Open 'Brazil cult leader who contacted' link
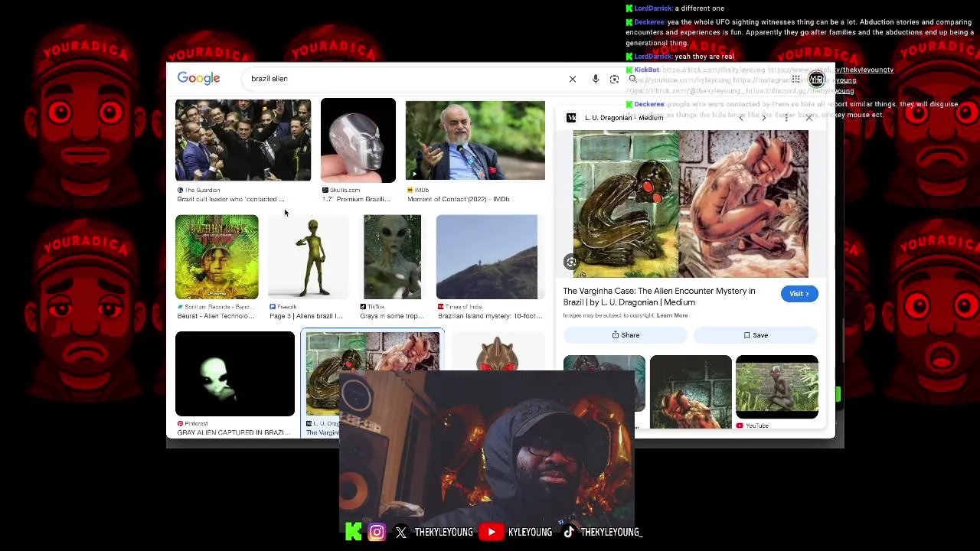980x551 pixels. coord(230,199)
